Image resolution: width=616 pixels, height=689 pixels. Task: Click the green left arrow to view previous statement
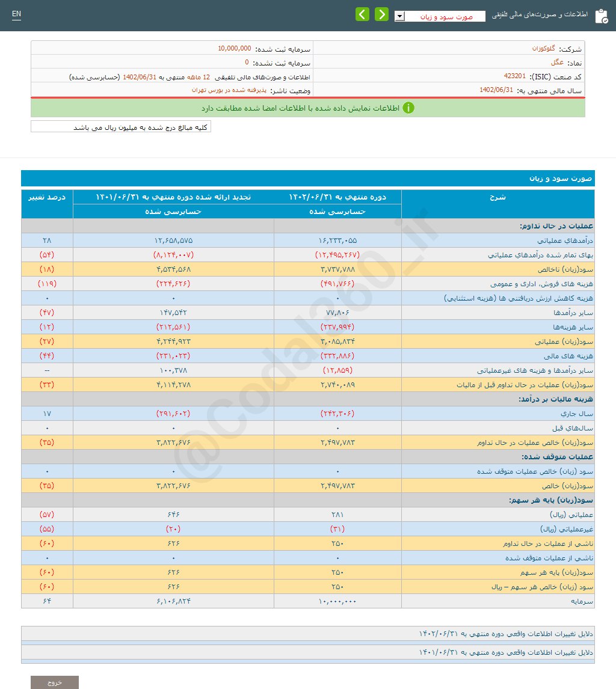(x=362, y=13)
